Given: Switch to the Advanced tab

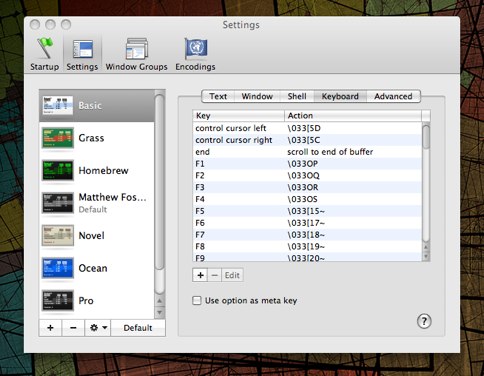Looking at the screenshot, I should pos(393,96).
